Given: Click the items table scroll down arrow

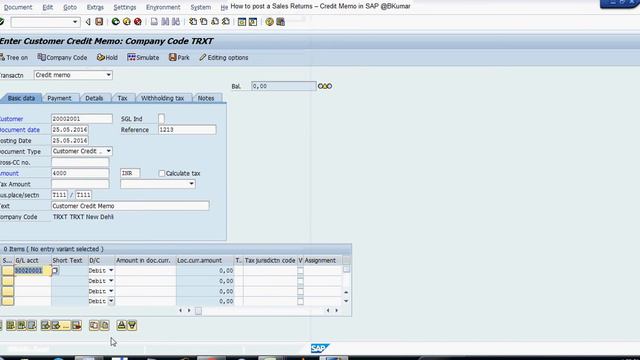Looking at the screenshot, I should pos(346,301).
